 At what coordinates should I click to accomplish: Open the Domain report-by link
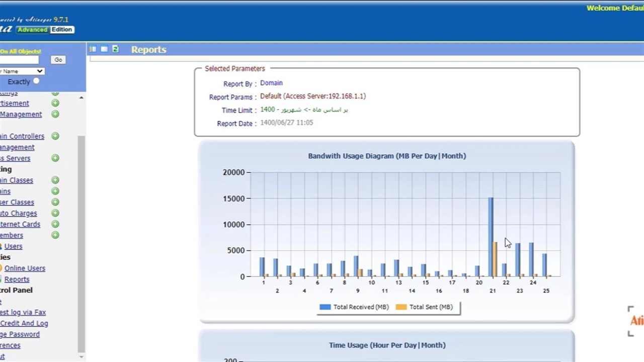point(271,83)
